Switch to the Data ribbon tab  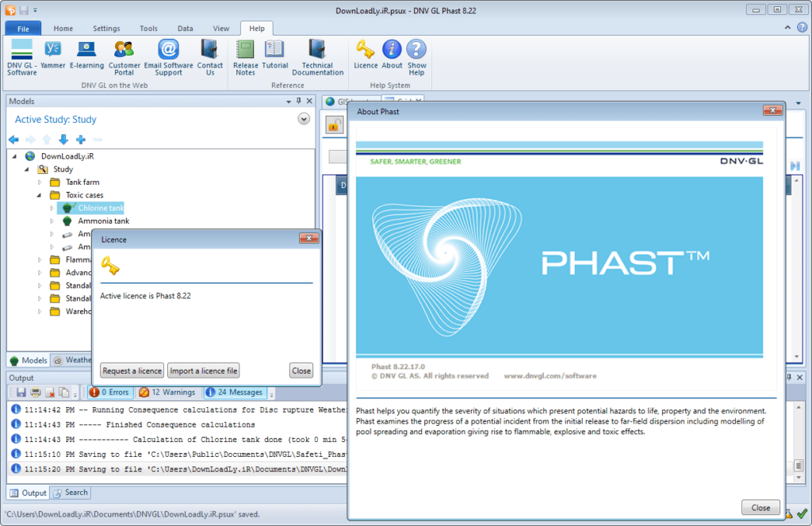(x=186, y=29)
